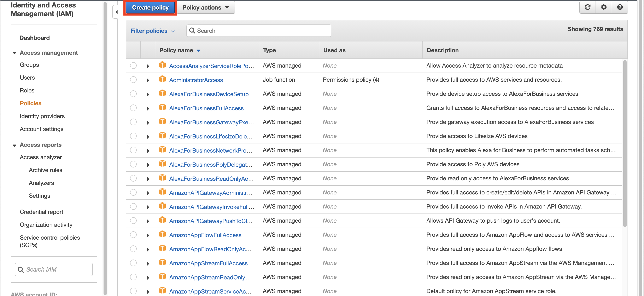Click the magnifier icon in policy search box

pyautogui.click(x=192, y=30)
